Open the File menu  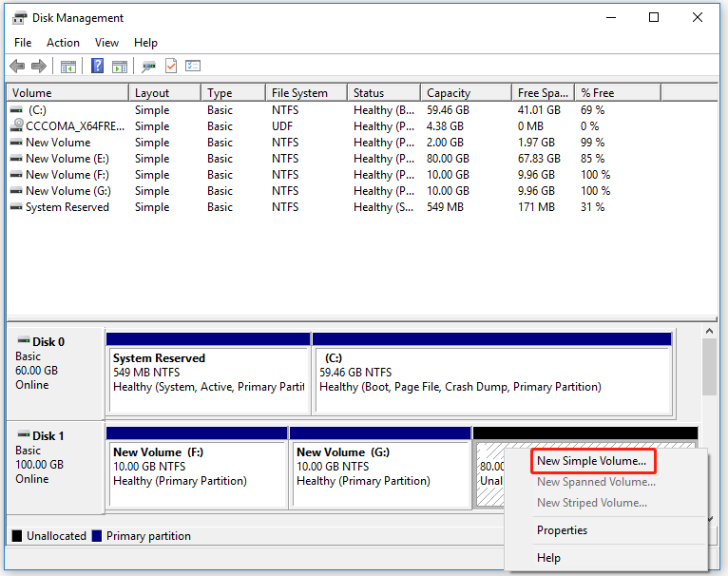tap(23, 43)
